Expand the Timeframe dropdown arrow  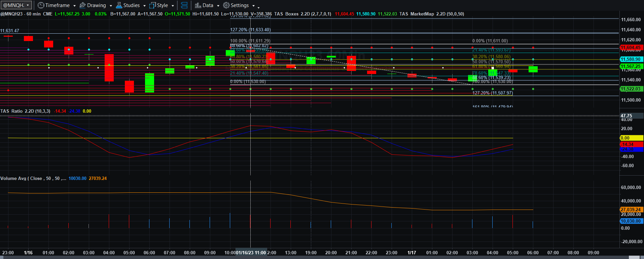[x=74, y=6]
